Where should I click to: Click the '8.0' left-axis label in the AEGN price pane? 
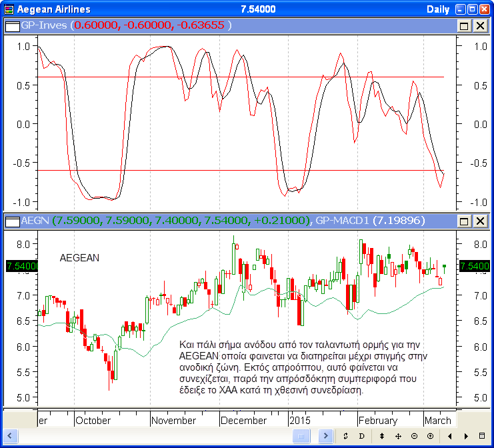(x=23, y=245)
